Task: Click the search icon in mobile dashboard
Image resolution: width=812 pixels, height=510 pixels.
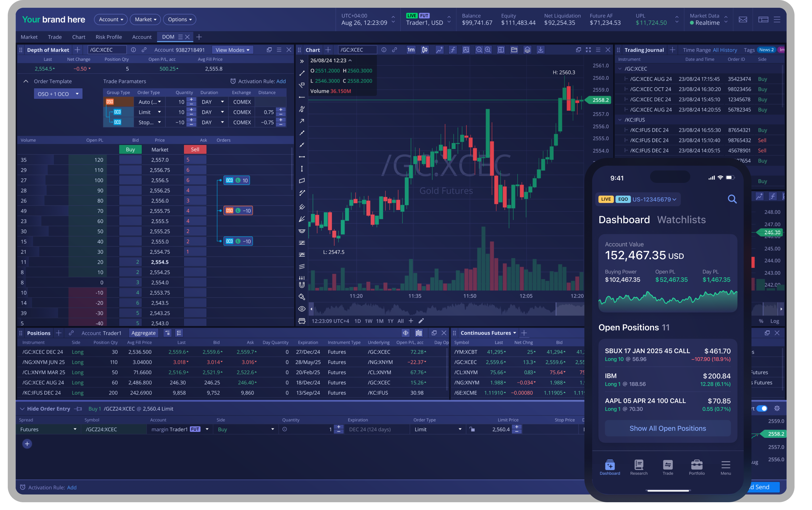Action: 732,199
